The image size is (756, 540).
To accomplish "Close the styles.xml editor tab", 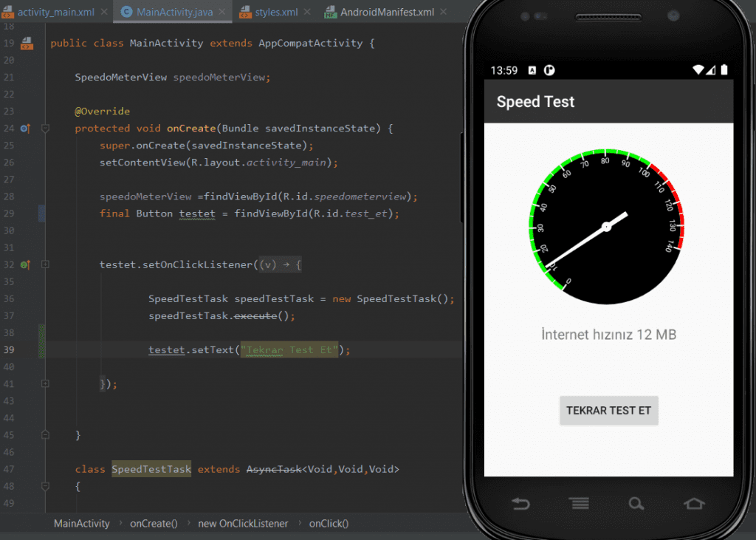I will [x=307, y=13].
